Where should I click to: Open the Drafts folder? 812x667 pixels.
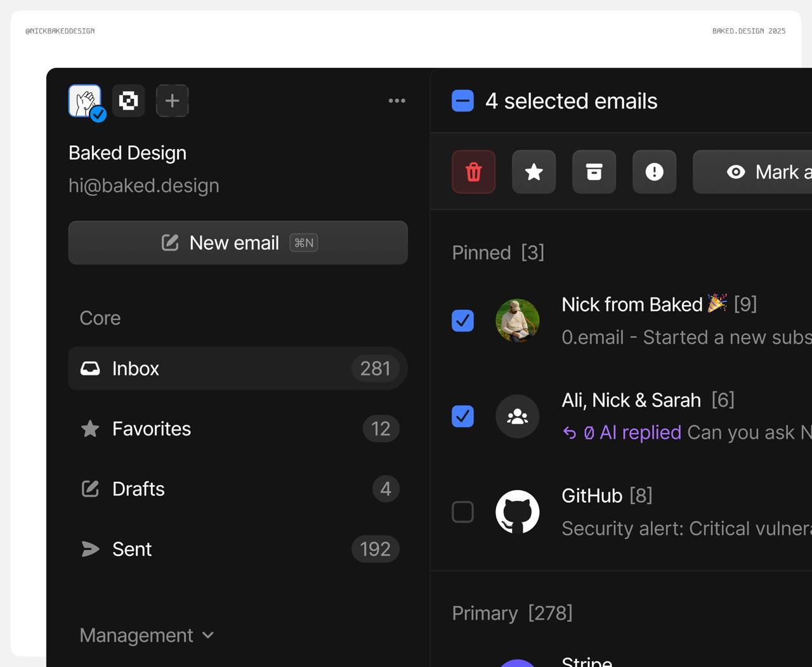click(238, 489)
